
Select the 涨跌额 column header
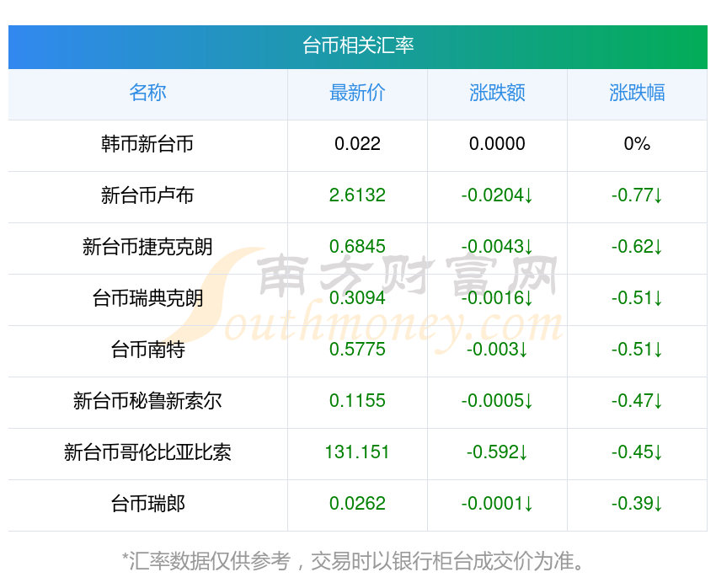(x=497, y=93)
